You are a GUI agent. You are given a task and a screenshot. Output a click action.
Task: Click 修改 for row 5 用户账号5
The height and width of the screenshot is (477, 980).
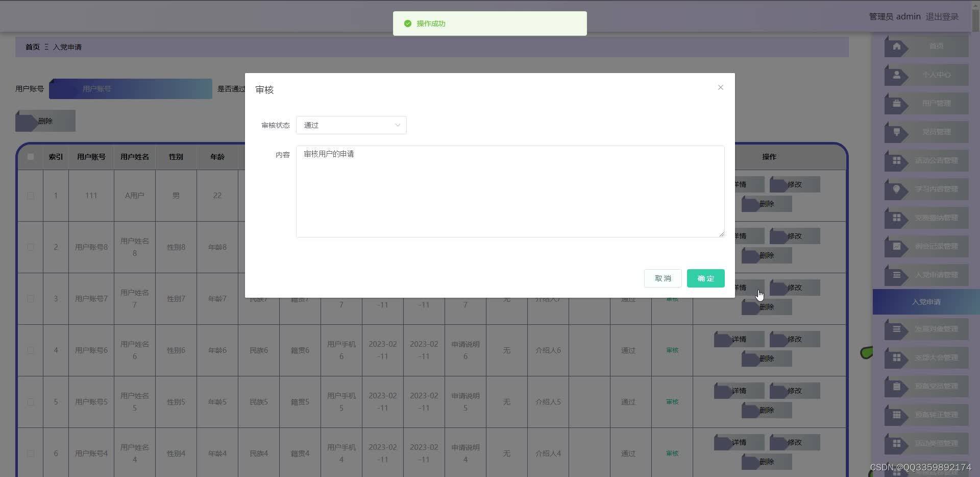coord(795,391)
